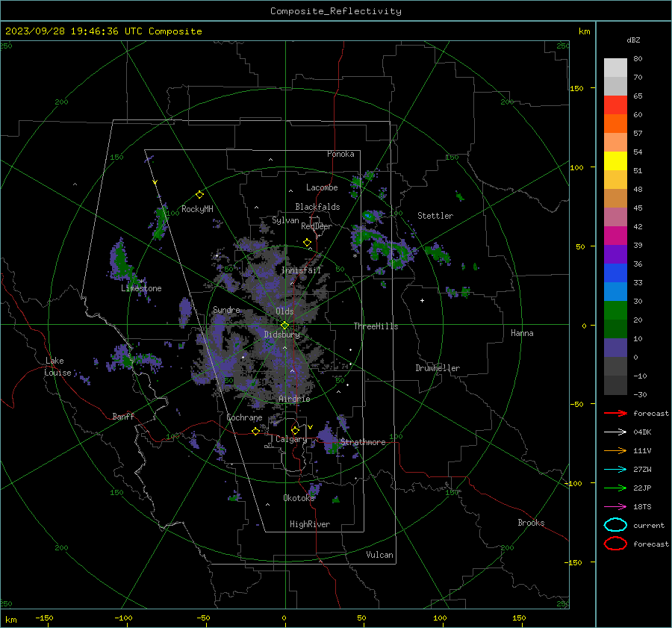Click the white asterisk marker east of Innisfail
672x628 pixels.
[x=355, y=256]
